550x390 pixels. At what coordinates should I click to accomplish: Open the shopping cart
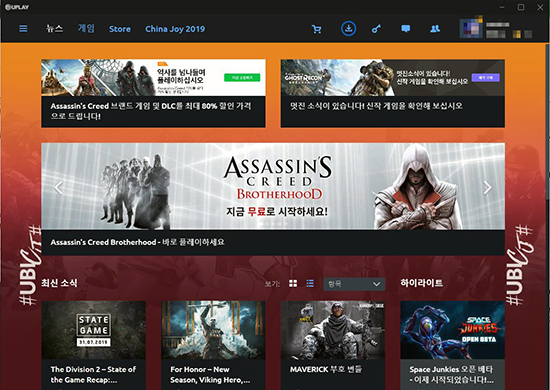[317, 29]
